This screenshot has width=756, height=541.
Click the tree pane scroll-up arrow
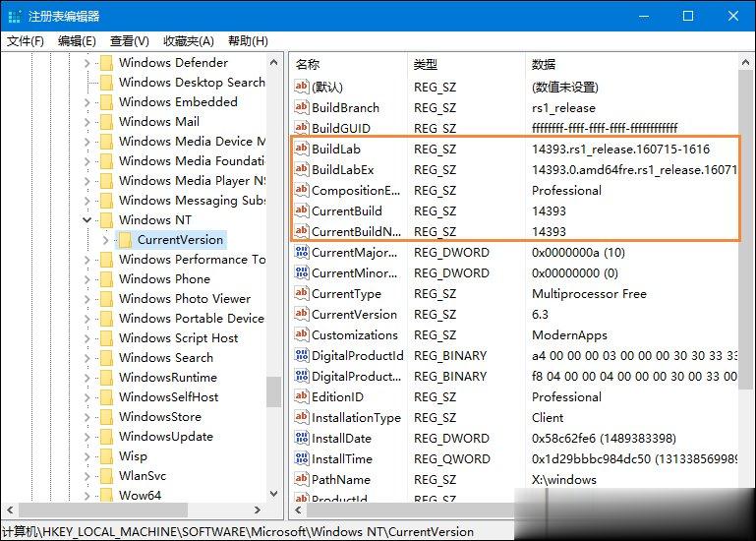pos(274,62)
